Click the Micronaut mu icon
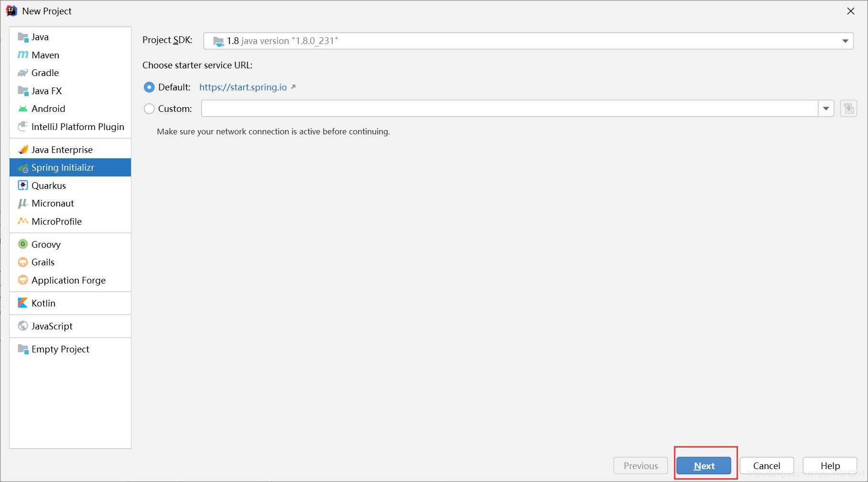Screen dimensions: 868x482 click(x=22, y=203)
